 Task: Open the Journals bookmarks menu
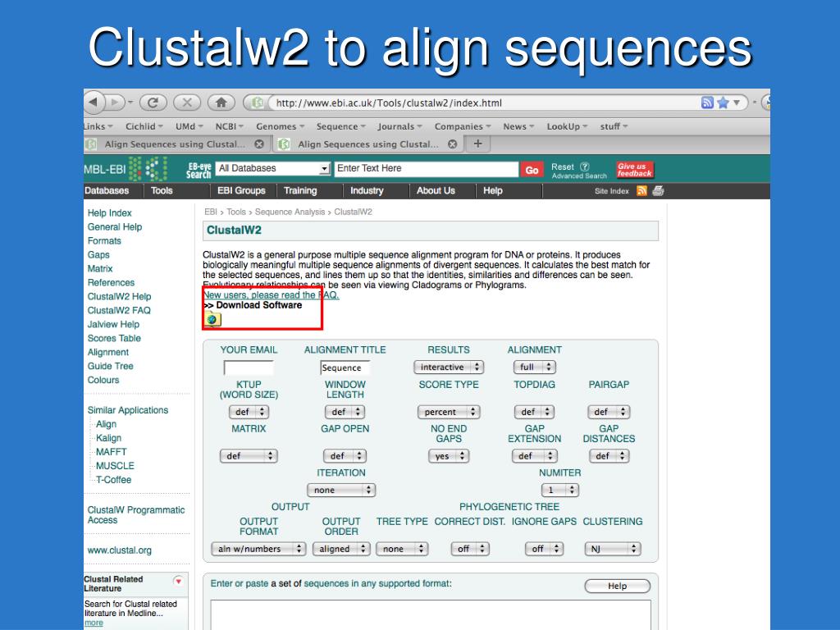point(399,126)
